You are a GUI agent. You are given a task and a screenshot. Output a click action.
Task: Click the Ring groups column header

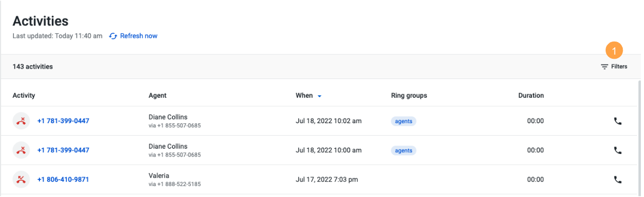tap(409, 96)
